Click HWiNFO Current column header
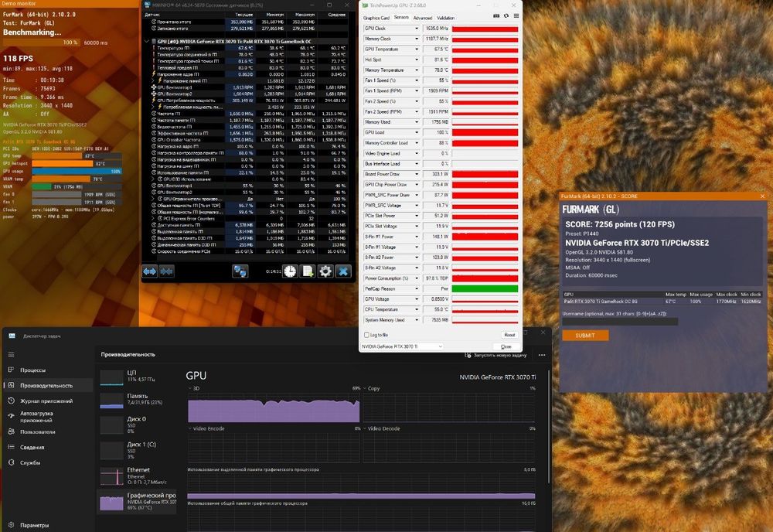 click(x=243, y=15)
